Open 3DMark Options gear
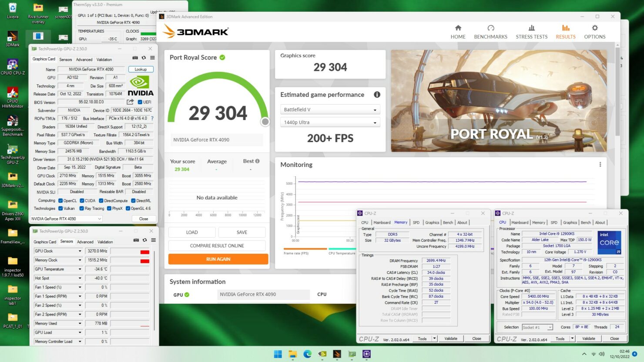The height and width of the screenshot is (362, 644). 595,32
